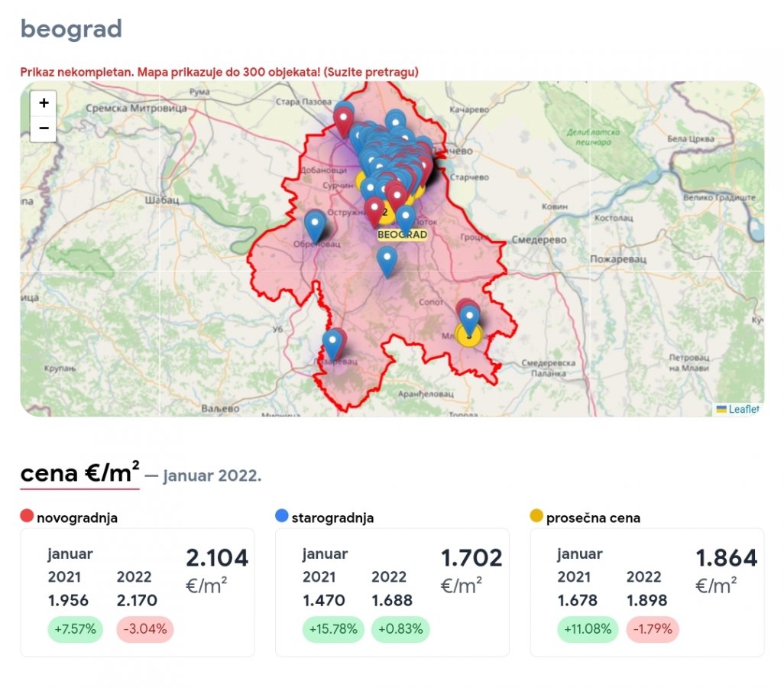Image resolution: width=784 pixels, height=688 pixels.
Task: Select the cena €/m² heading tab
Action: point(80,474)
